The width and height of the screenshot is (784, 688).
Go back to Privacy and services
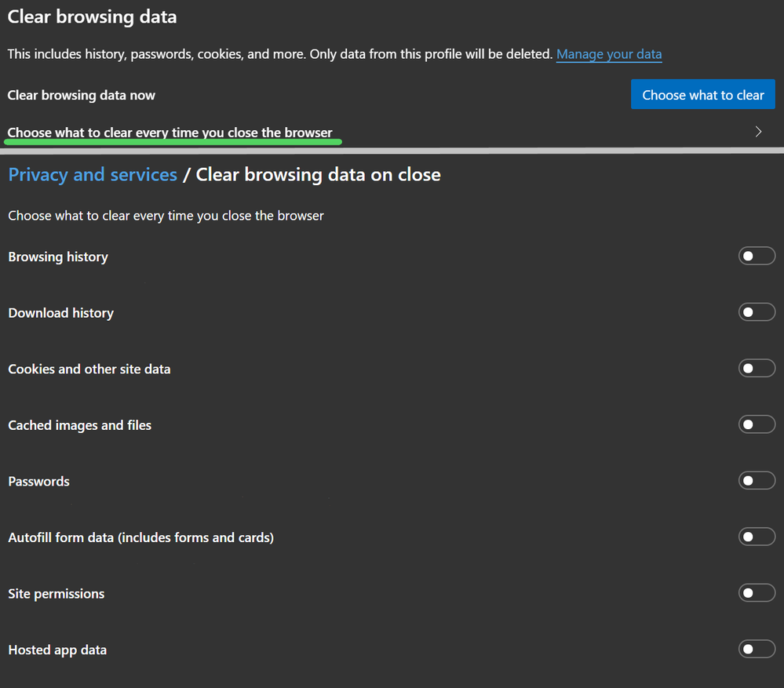(x=93, y=174)
